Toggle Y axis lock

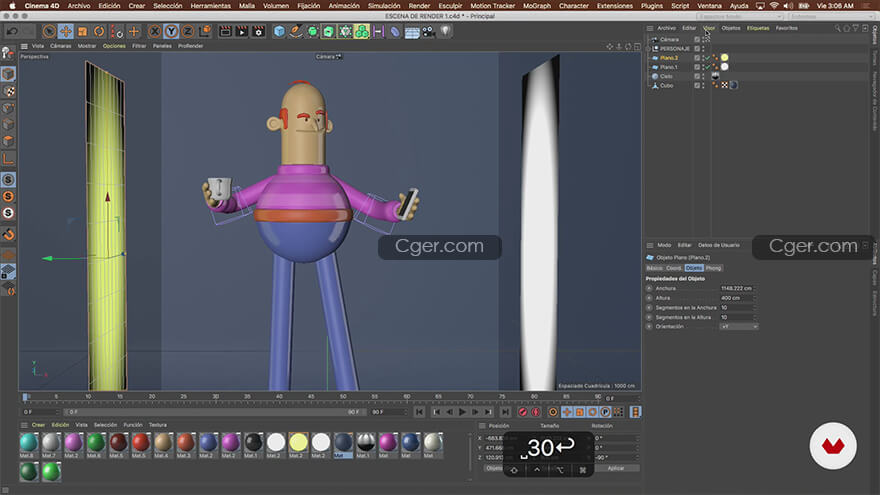coord(172,31)
